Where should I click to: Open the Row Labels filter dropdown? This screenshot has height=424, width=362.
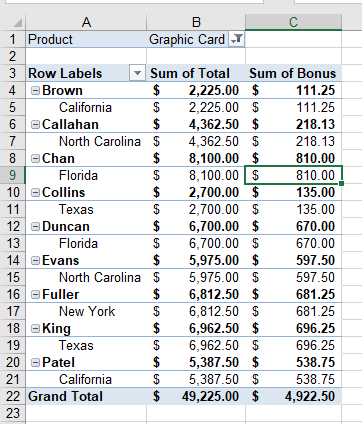click(x=137, y=73)
